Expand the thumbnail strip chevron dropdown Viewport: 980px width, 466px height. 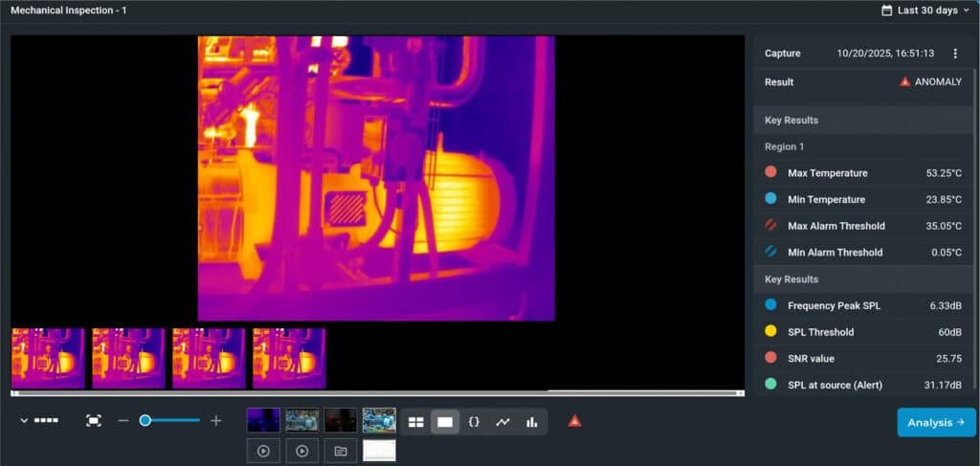(x=25, y=421)
